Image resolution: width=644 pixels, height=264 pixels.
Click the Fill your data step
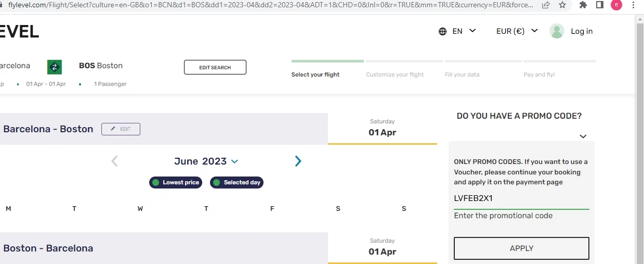tap(462, 74)
